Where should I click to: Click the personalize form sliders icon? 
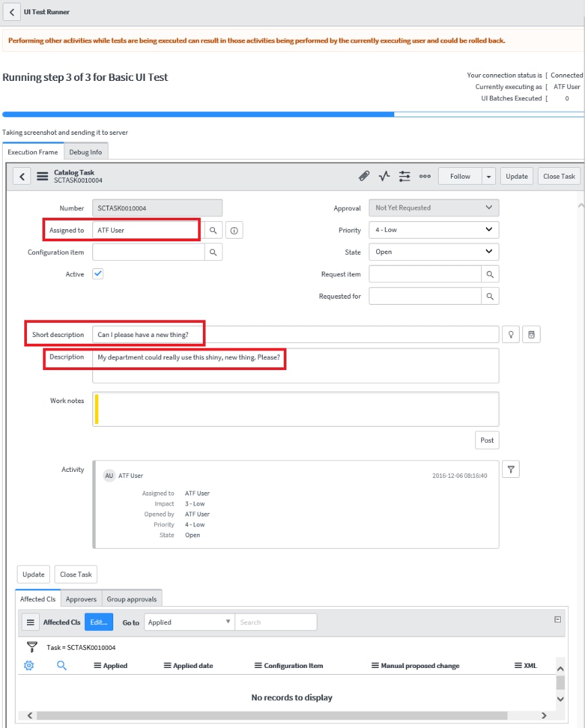coord(404,177)
